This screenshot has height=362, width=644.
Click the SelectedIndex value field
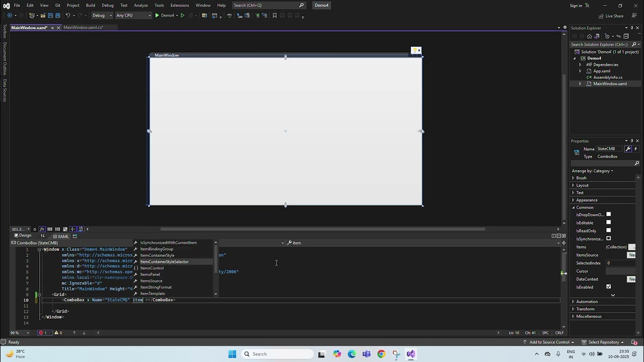click(x=621, y=263)
